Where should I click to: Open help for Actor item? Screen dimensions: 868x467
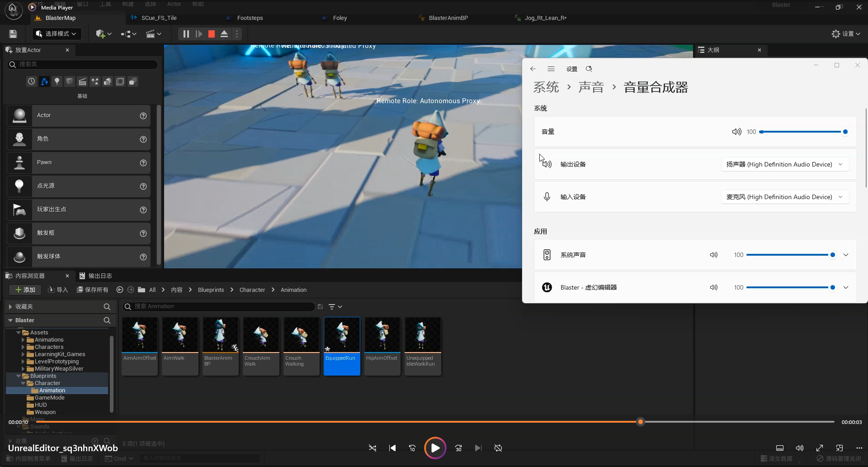143,116
